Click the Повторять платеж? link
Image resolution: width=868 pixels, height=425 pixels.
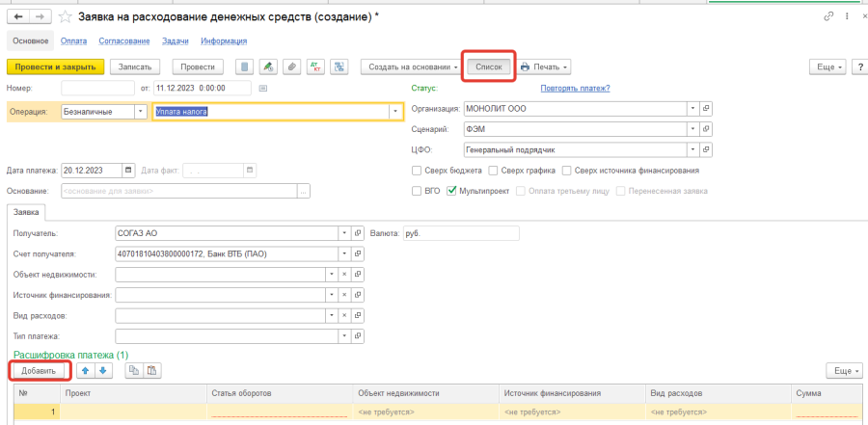coord(575,89)
